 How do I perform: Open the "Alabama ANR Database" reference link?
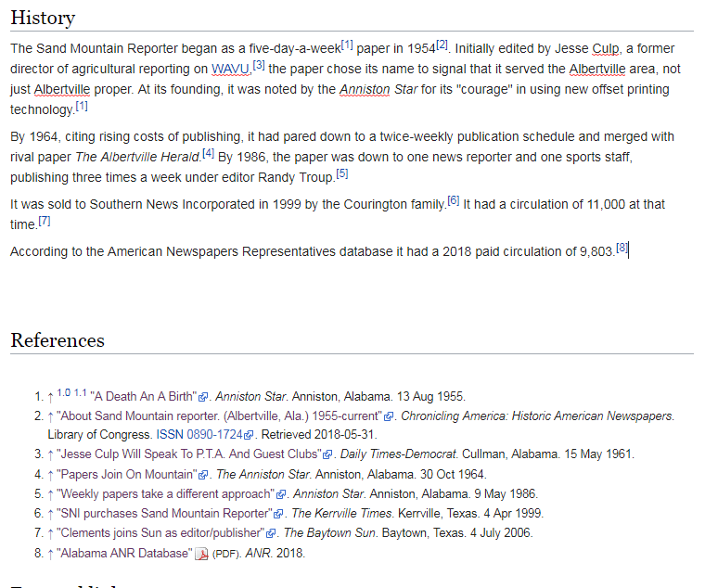[x=123, y=554]
